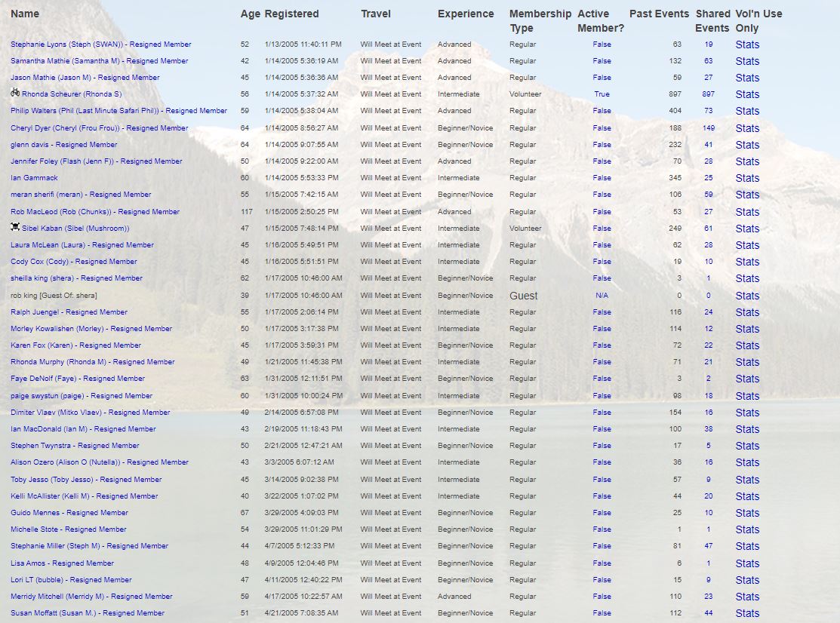Screen dimensions: 840x623
Task: Open Stephanie Lyons (Steph (SWAN)) member profile
Action: [x=100, y=44]
